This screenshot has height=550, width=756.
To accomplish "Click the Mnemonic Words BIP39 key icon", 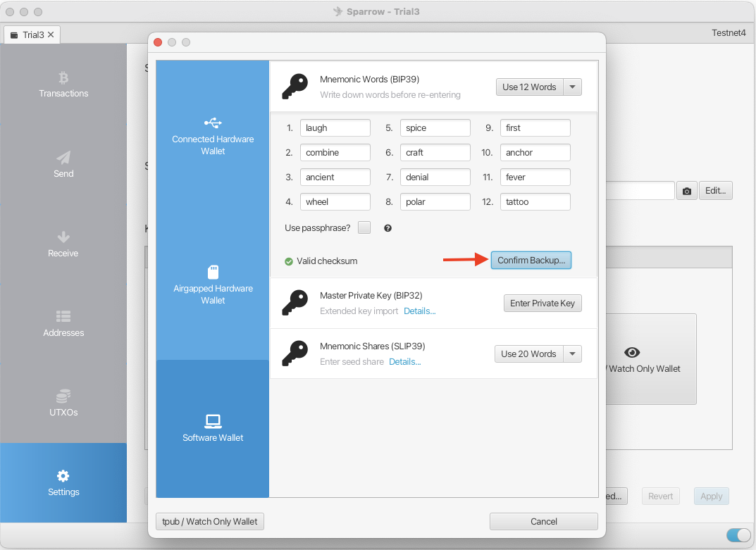I will [295, 87].
